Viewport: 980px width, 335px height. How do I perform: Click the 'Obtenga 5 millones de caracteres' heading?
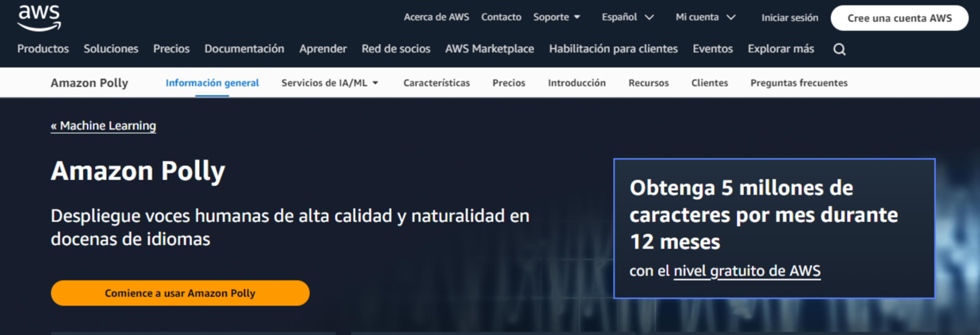click(764, 215)
